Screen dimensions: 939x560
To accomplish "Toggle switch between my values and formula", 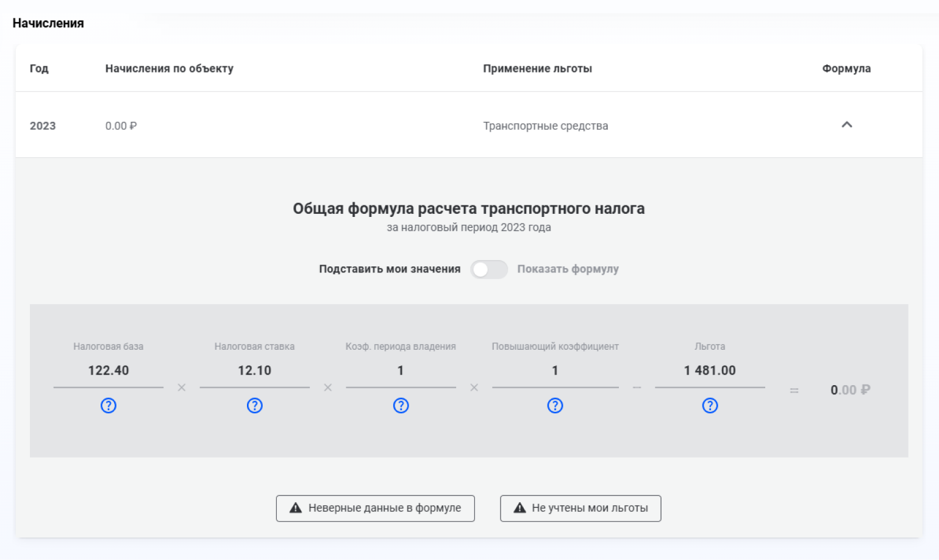I will pos(489,269).
